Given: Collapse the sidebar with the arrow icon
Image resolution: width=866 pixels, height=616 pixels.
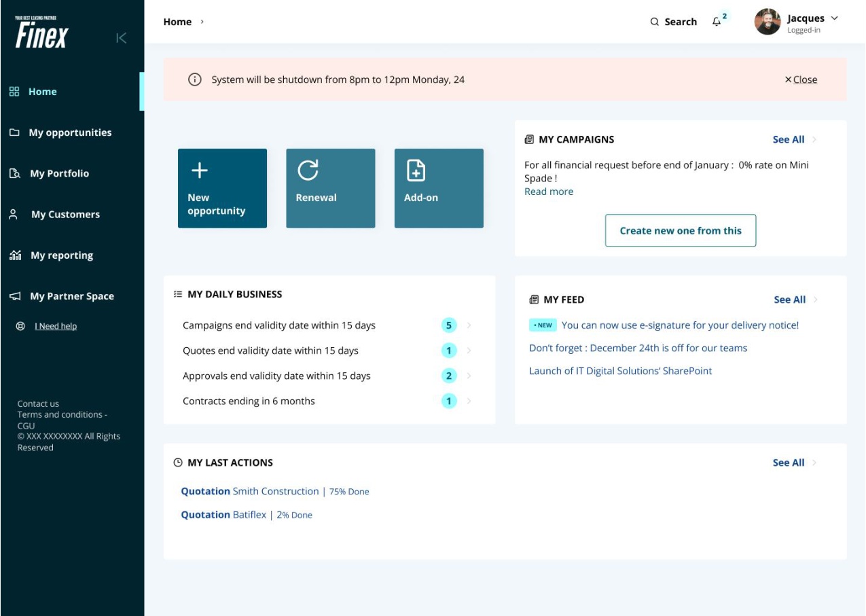Looking at the screenshot, I should [x=121, y=38].
